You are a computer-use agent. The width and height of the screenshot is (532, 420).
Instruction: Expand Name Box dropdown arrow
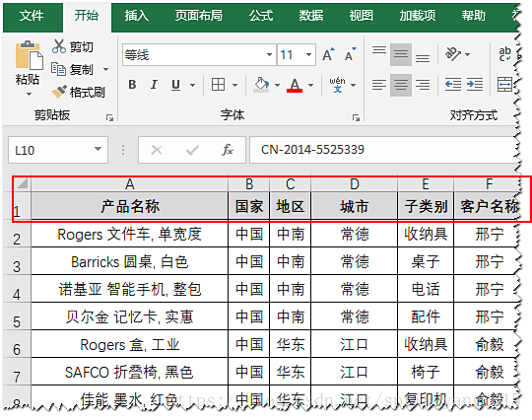pos(99,149)
